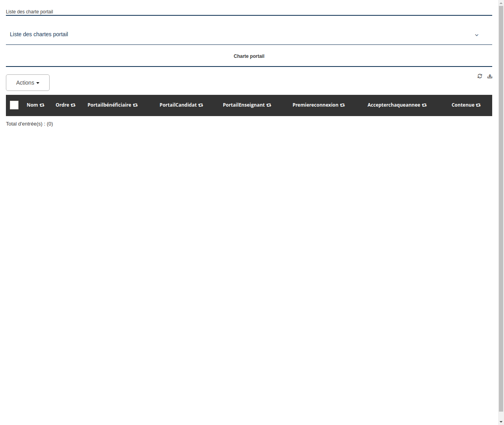The width and height of the screenshot is (504, 425).
Task: Click the sort icon next to Contenue column
Action: pos(478,105)
